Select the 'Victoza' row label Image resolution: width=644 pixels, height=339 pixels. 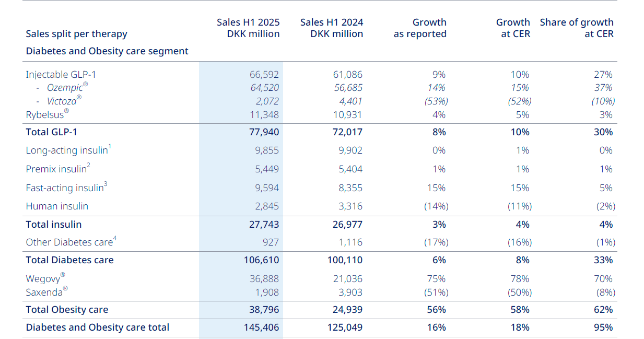click(64, 101)
